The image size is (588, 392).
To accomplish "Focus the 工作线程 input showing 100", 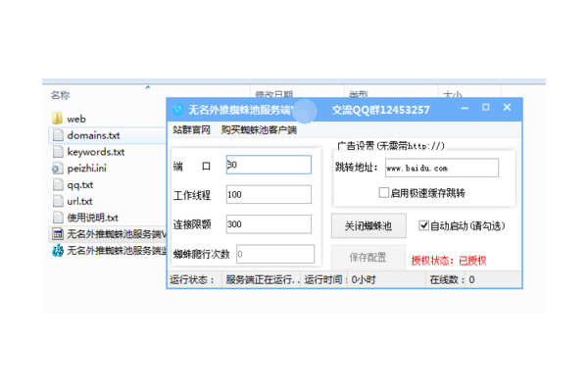I will 269,194.
